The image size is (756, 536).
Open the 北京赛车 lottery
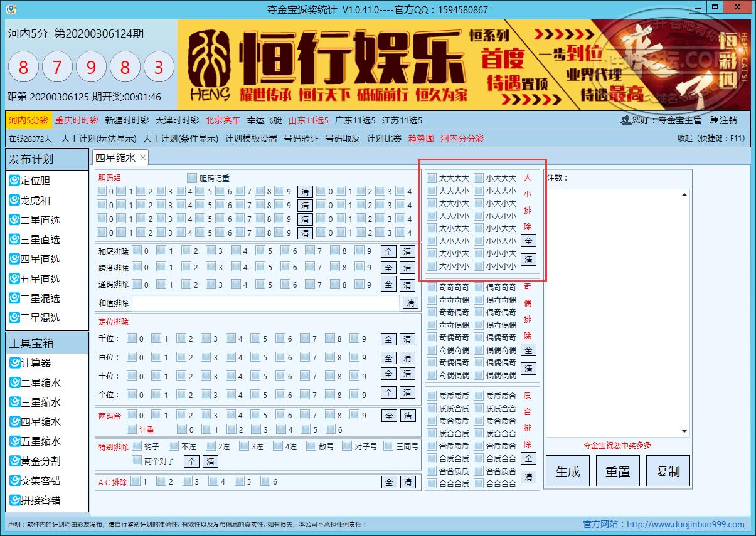(223, 120)
